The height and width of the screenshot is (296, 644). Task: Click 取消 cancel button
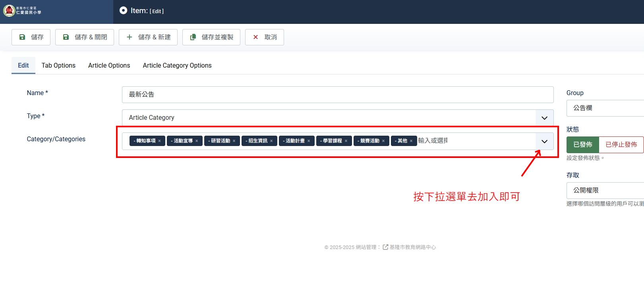pyautogui.click(x=265, y=37)
